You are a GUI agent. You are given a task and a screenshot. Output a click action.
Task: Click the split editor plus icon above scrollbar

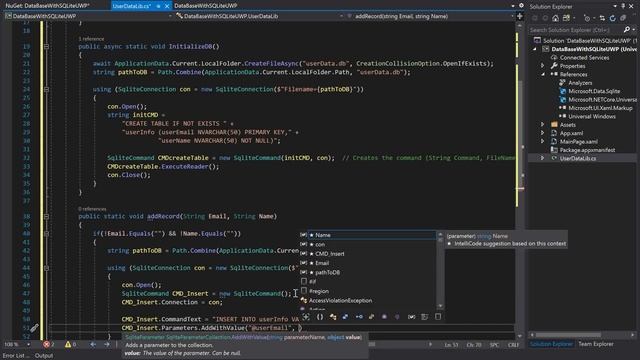(x=520, y=16)
